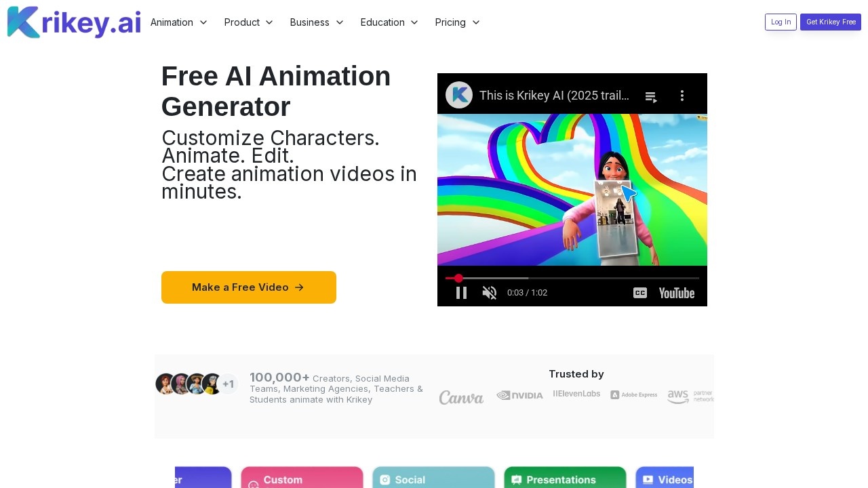The height and width of the screenshot is (488, 868).
Task: Open the video three-dot options menu
Action: (x=682, y=96)
